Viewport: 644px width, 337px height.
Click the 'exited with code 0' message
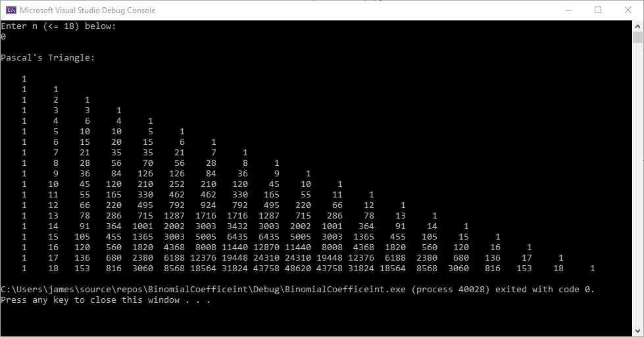tap(545, 290)
